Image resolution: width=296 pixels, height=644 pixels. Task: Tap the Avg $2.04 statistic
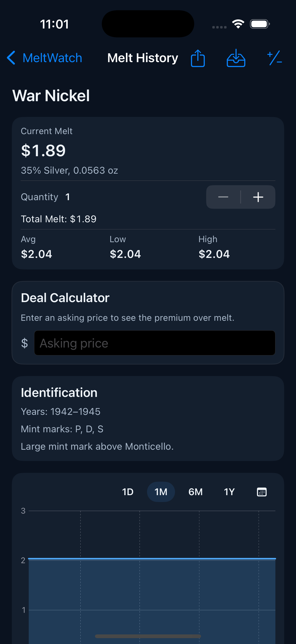click(37, 254)
